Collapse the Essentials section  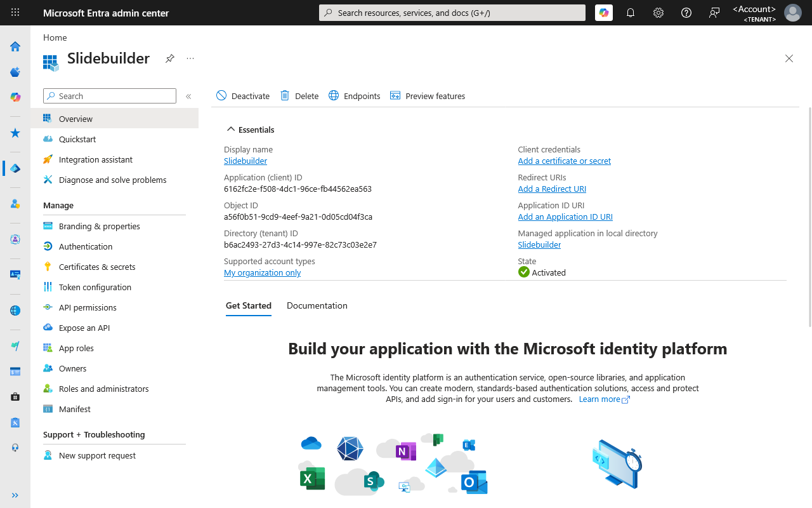click(251, 130)
